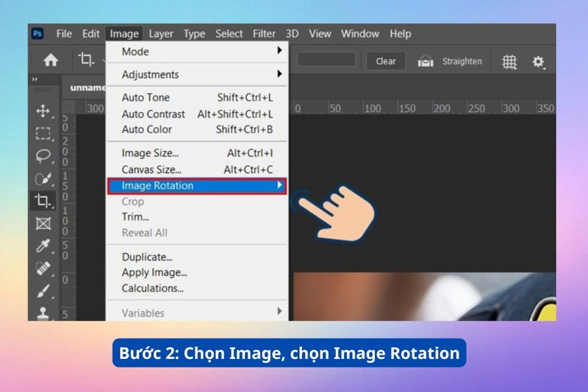The height and width of the screenshot is (392, 588).
Task: Open crop settings gear icon
Action: tap(538, 62)
